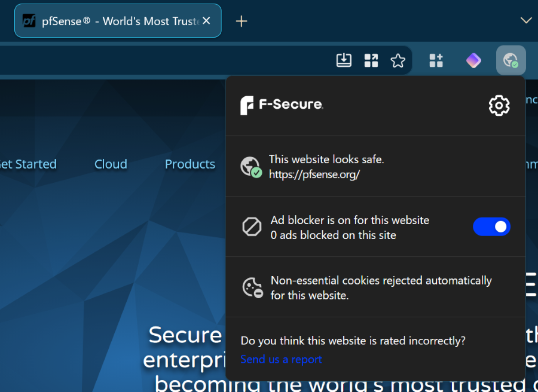The width and height of the screenshot is (538, 392).
Task: Click the ad blocker circle-slash icon
Action: 252,226
